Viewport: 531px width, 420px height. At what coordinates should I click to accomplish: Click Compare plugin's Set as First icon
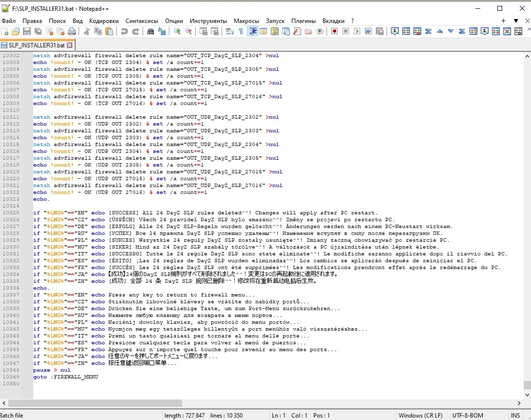point(394,32)
